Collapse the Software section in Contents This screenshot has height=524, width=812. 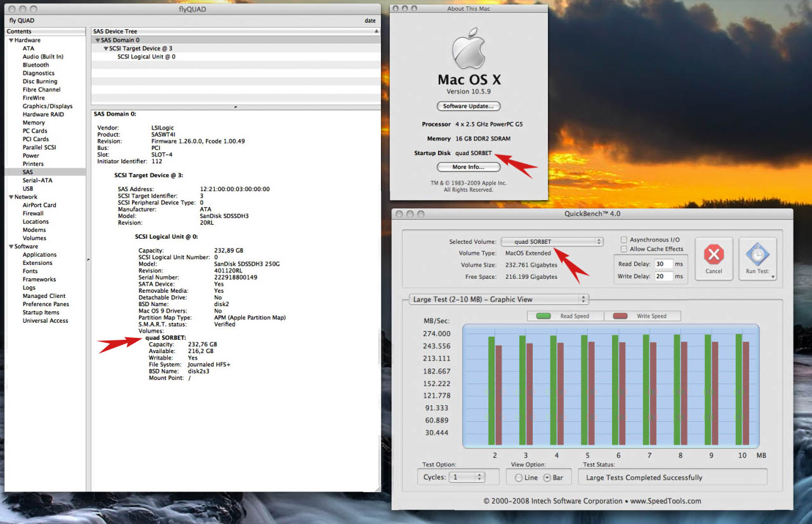point(11,246)
